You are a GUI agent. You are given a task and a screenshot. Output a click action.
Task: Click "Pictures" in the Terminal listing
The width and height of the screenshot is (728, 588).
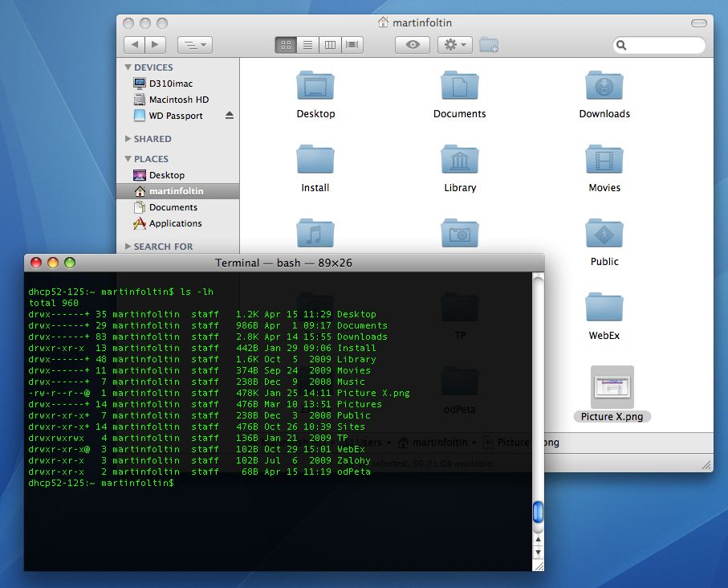point(360,404)
